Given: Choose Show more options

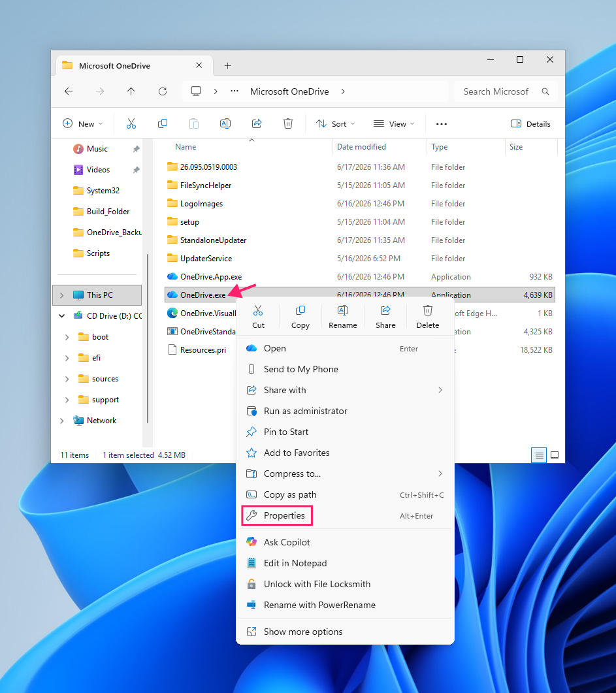Looking at the screenshot, I should pos(345,632).
